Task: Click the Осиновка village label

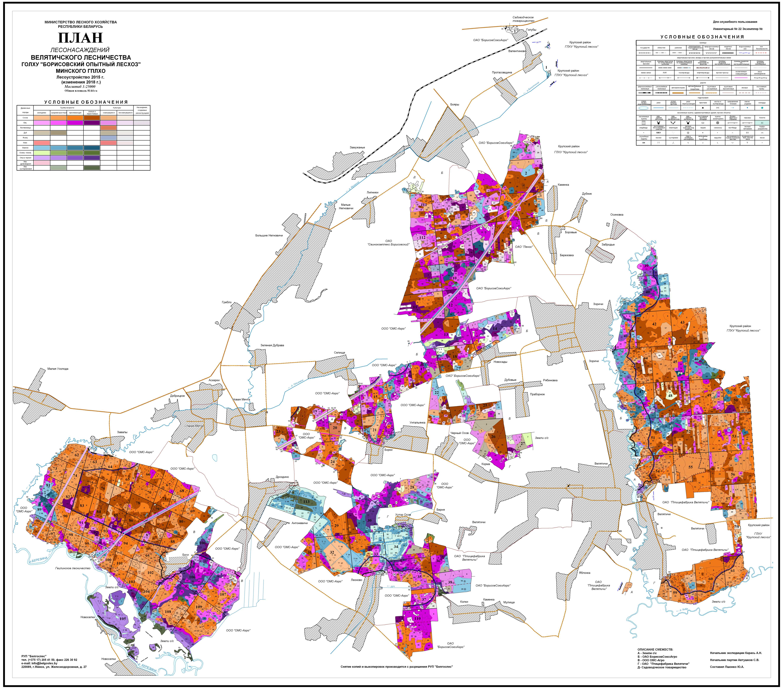Action: pos(617,215)
